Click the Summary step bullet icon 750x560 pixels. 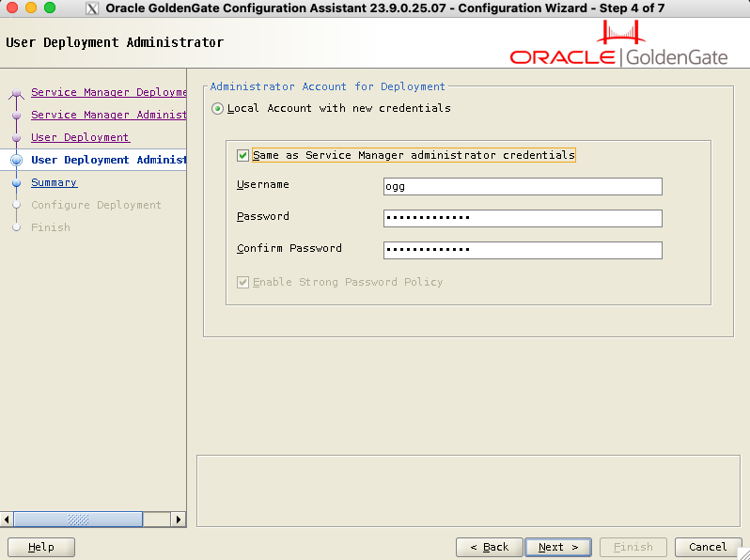pyautogui.click(x=16, y=183)
